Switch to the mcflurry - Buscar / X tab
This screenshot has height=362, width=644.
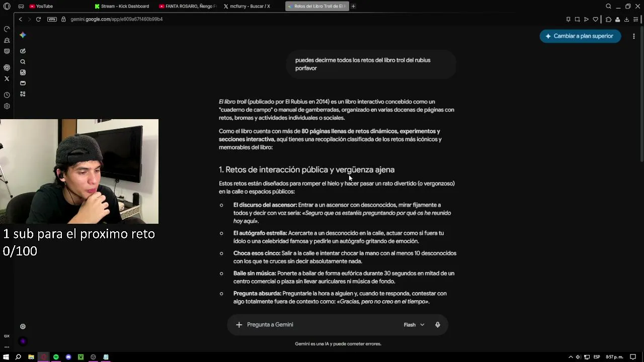pyautogui.click(x=247, y=6)
